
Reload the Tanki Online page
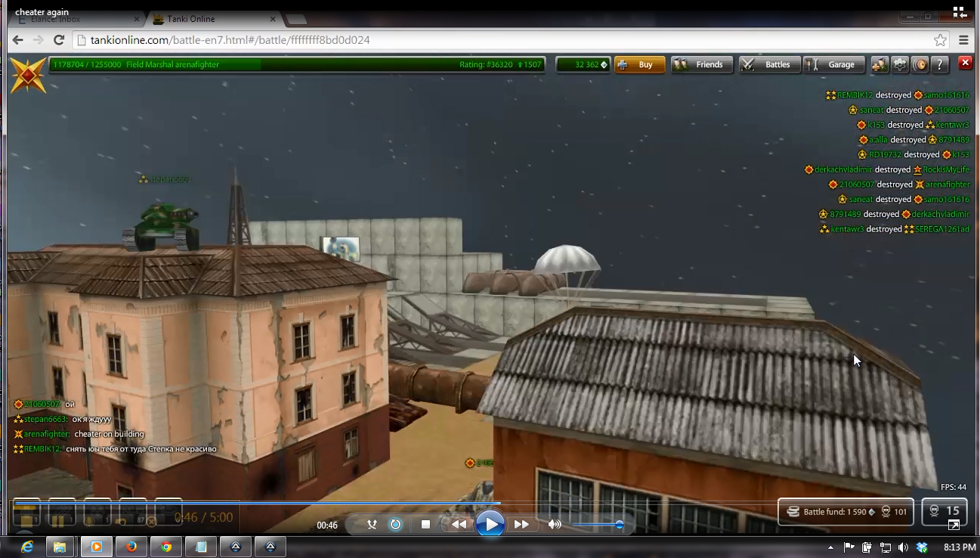point(59,40)
